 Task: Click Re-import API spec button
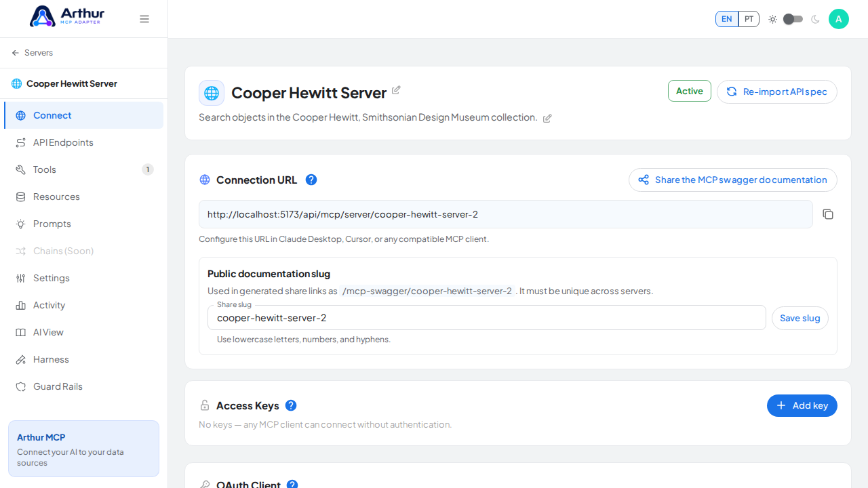click(x=777, y=91)
